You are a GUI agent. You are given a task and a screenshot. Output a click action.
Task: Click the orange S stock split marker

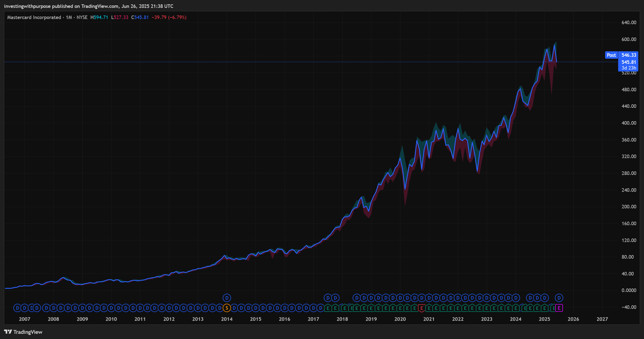(227, 308)
